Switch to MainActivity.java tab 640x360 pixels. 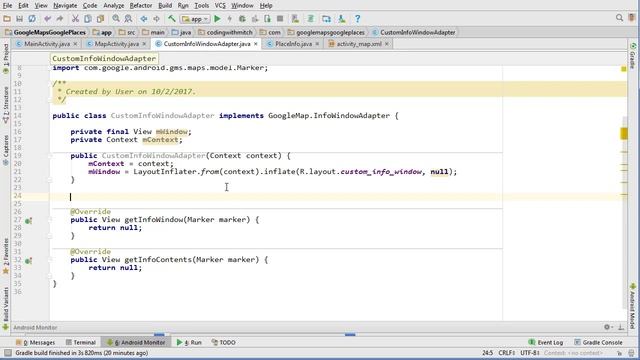pos(47,44)
